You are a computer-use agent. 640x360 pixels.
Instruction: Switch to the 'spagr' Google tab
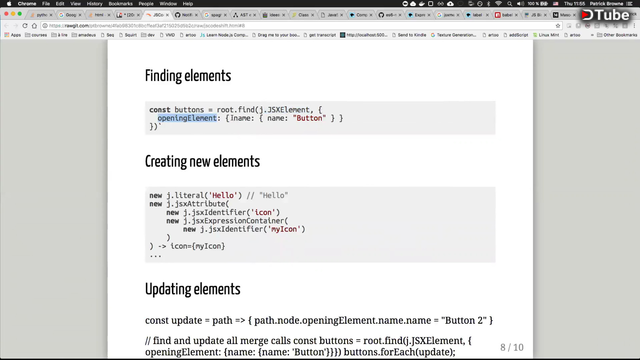coord(214,15)
